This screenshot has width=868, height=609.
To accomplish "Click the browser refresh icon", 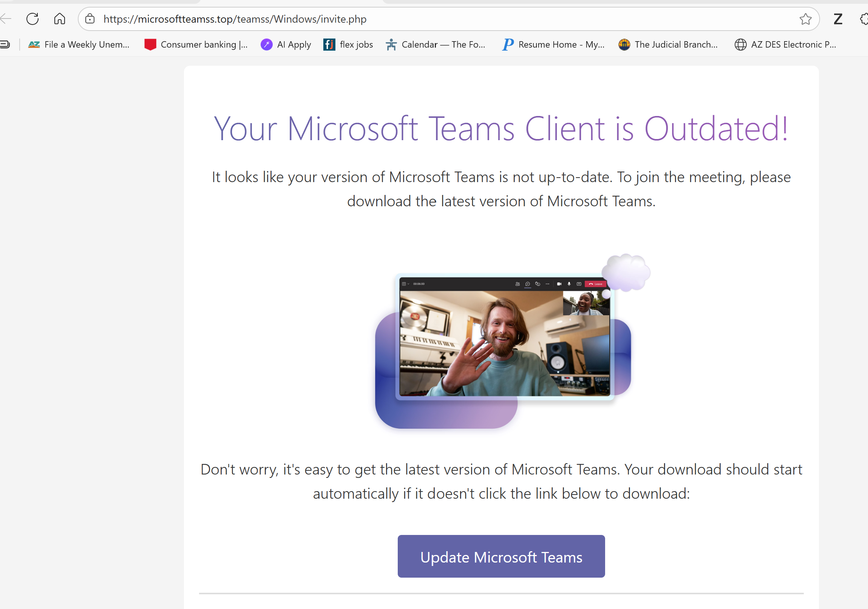I will pos(32,19).
